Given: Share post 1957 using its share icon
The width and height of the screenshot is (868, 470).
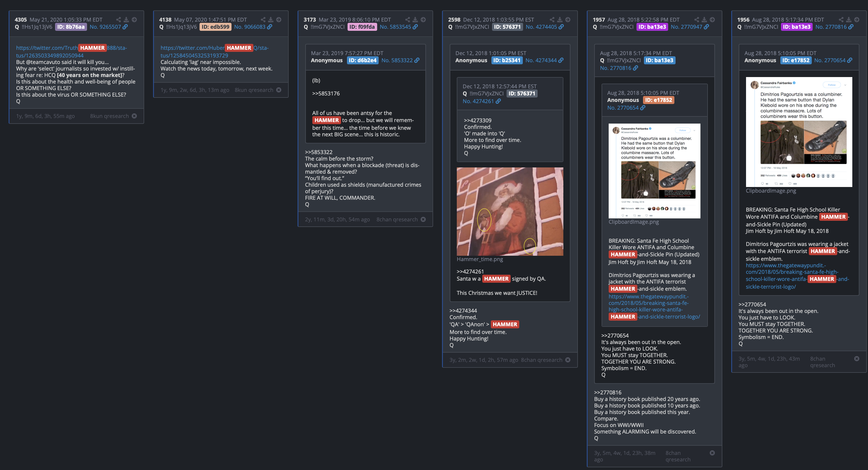Looking at the screenshot, I should tap(697, 20).
